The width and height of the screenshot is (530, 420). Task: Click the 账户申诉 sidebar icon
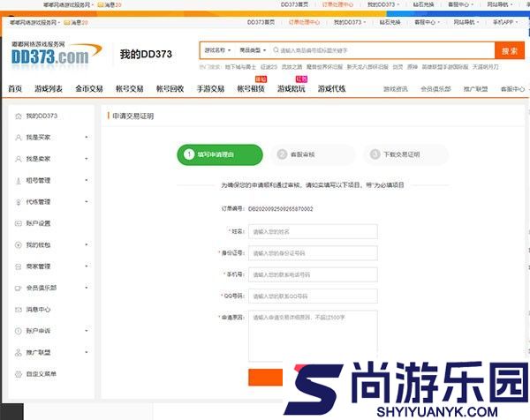coord(19,331)
